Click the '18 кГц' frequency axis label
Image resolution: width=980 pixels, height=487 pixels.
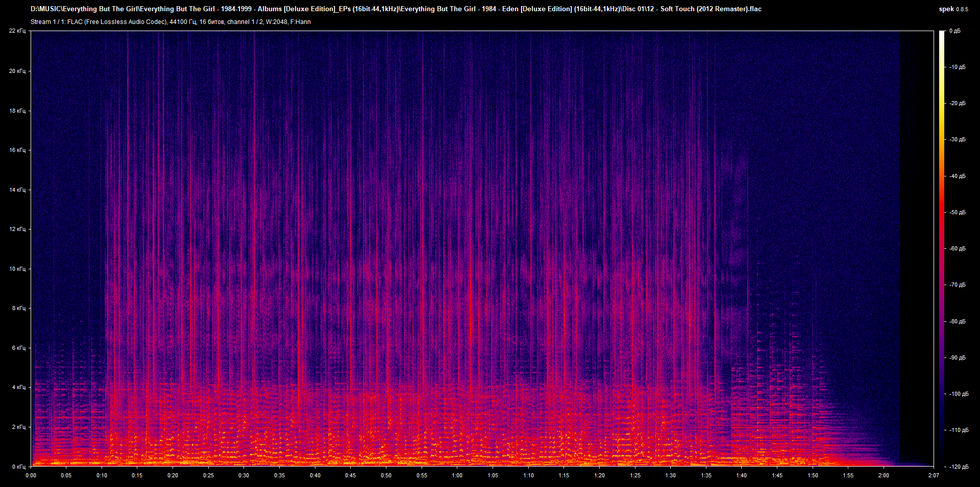click(x=17, y=111)
